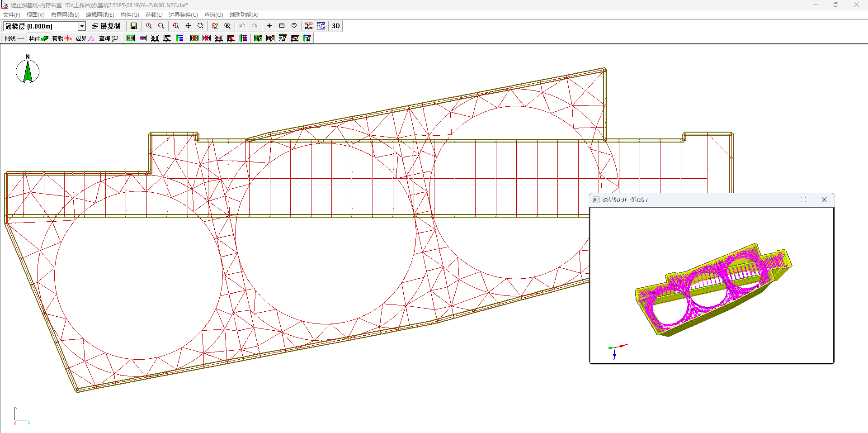
Task: Click the zoom in magnifier icon
Action: coord(149,26)
